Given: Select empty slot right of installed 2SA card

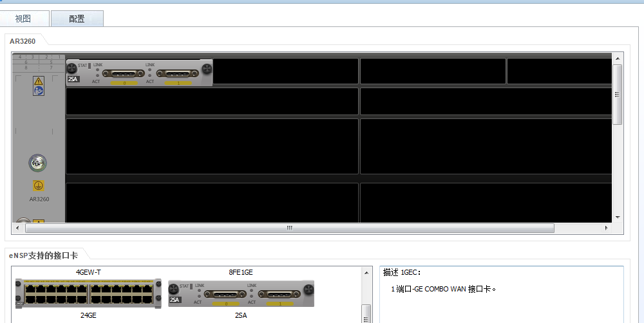Looking at the screenshot, I should pyautogui.click(x=285, y=71).
